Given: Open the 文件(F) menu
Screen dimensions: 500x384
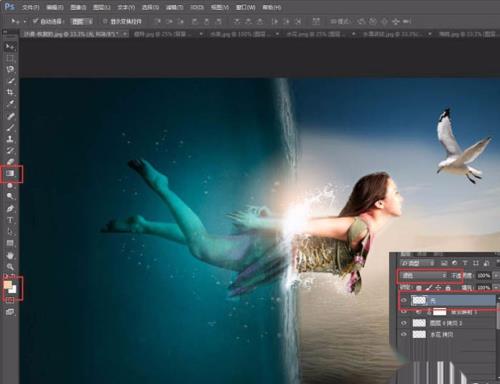Looking at the screenshot, I should 30,7.
